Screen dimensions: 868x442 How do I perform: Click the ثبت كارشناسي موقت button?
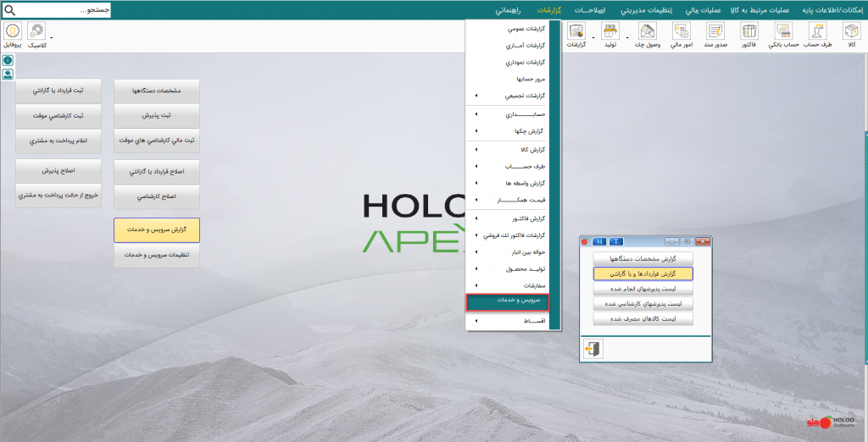click(58, 116)
